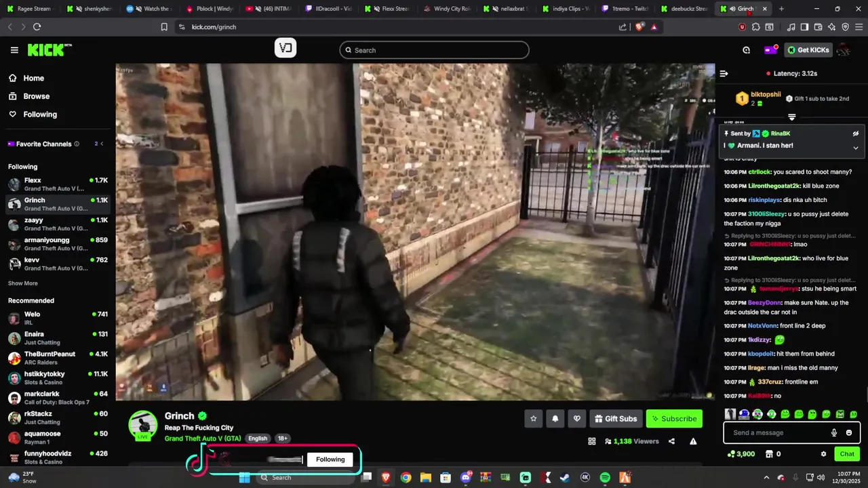The image size is (868, 488).
Task: Open Grand Theft Auto V category link
Action: click(x=203, y=439)
